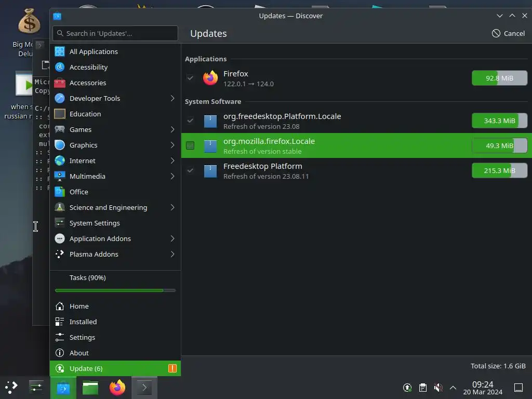Click the 49.3 MiB download progress button
532x399 pixels.
(499, 146)
